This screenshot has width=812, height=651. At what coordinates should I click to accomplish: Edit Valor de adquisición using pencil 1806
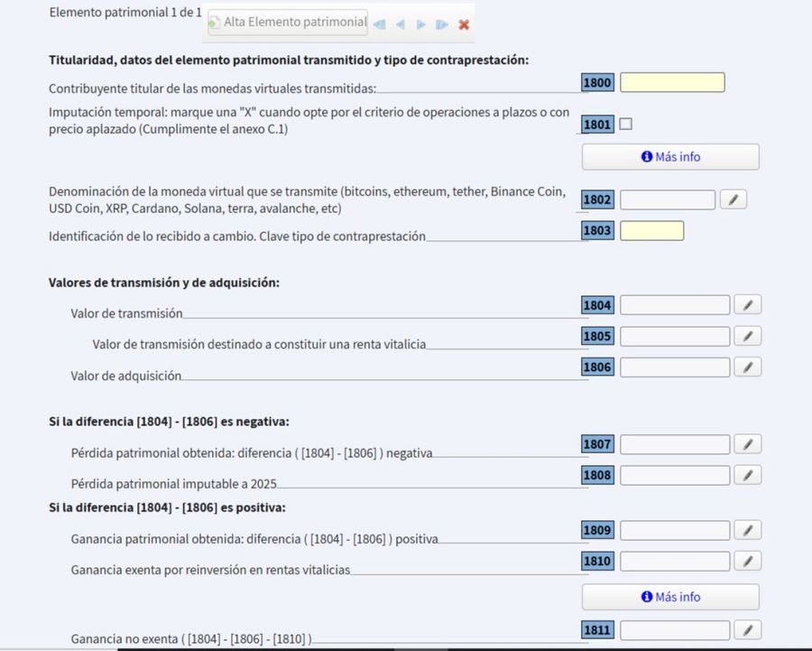tap(747, 367)
